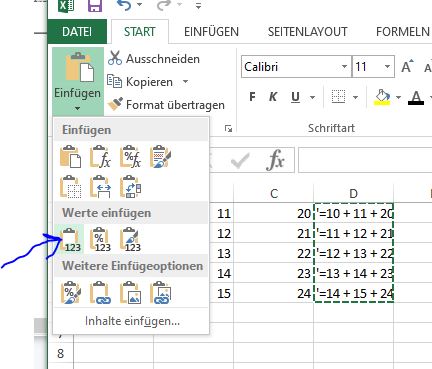
Task: Open the fill color dropdown arrow
Action: pyautogui.click(x=398, y=97)
